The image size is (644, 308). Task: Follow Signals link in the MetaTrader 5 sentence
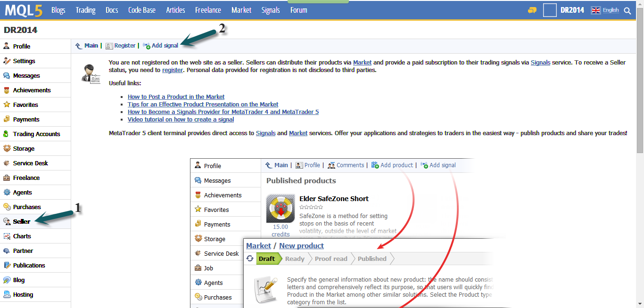pyautogui.click(x=266, y=133)
